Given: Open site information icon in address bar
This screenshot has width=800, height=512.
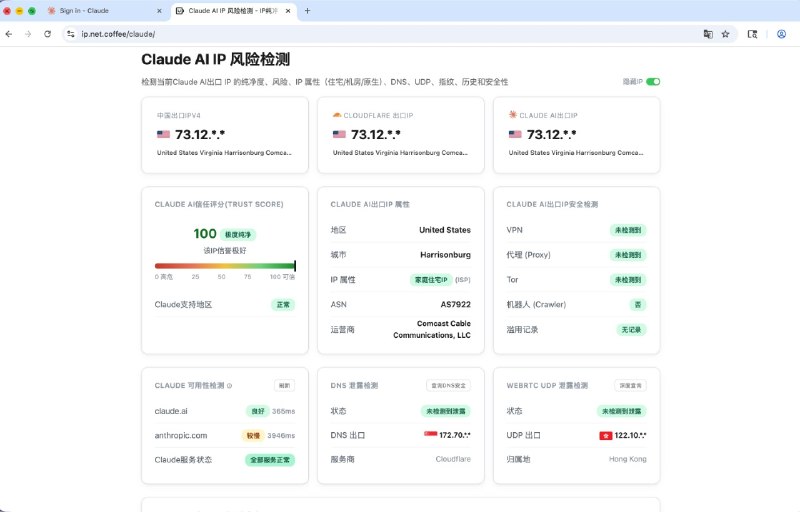Looking at the screenshot, I should tap(71, 34).
